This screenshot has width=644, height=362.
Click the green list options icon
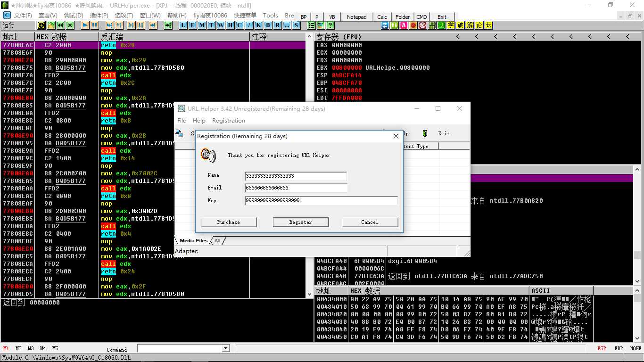point(312,25)
